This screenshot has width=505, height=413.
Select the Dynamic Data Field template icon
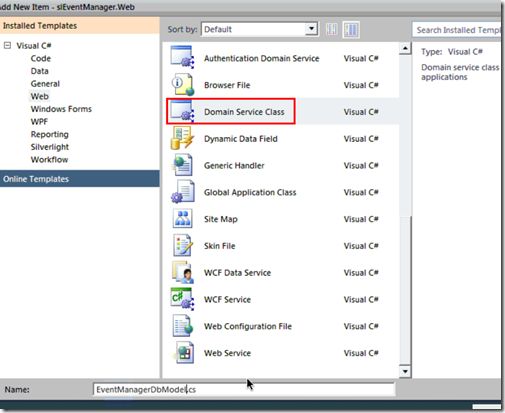182,138
